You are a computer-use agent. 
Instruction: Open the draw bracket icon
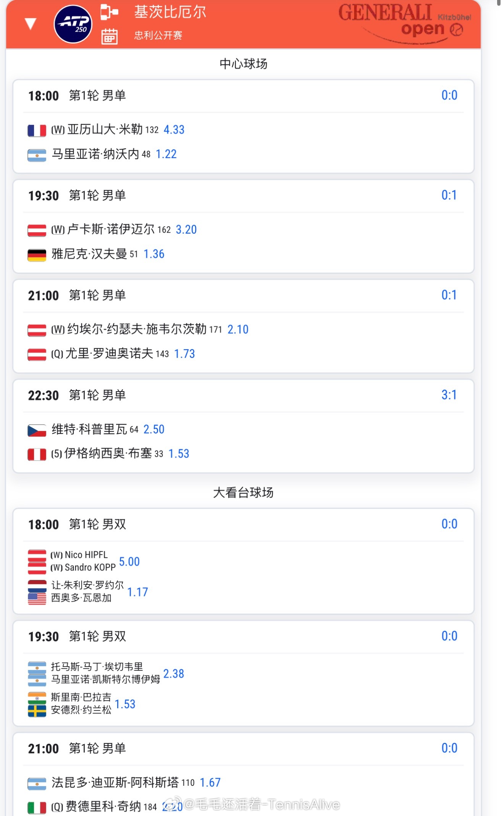coord(109,12)
